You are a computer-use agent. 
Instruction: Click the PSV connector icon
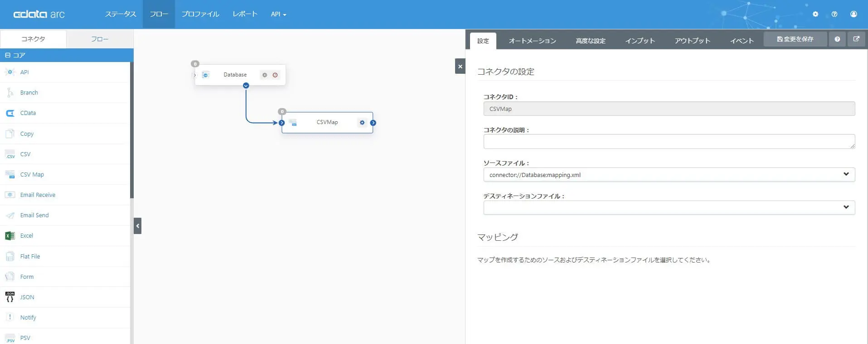pos(10,338)
